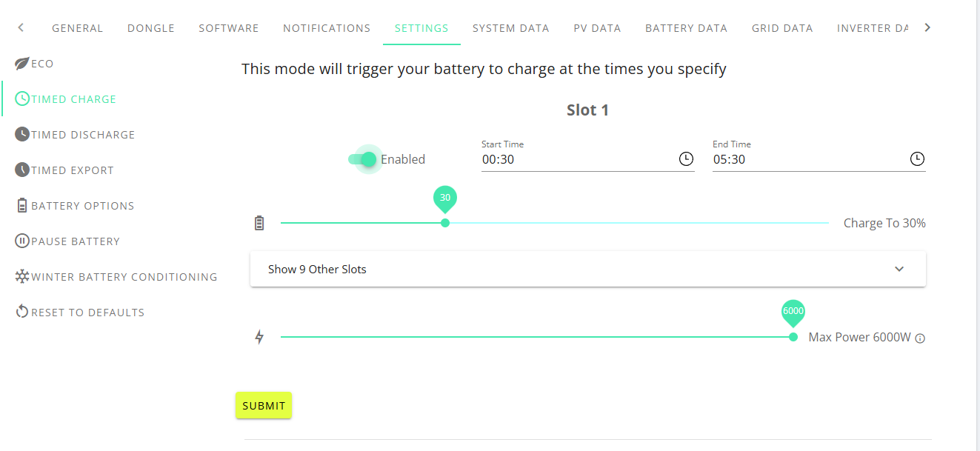
Task: Switch to the Notifications tab
Action: [327, 28]
